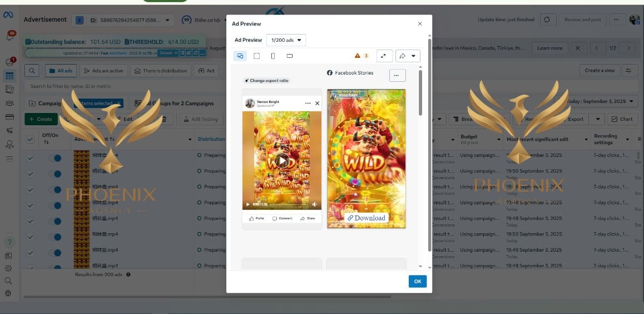Select the square format preview icon

pos(257,56)
